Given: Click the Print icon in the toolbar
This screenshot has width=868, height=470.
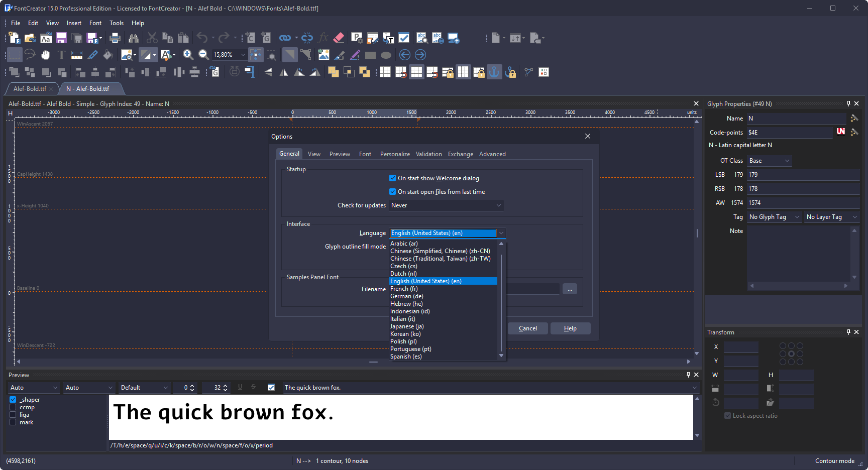Looking at the screenshot, I should pyautogui.click(x=115, y=38).
